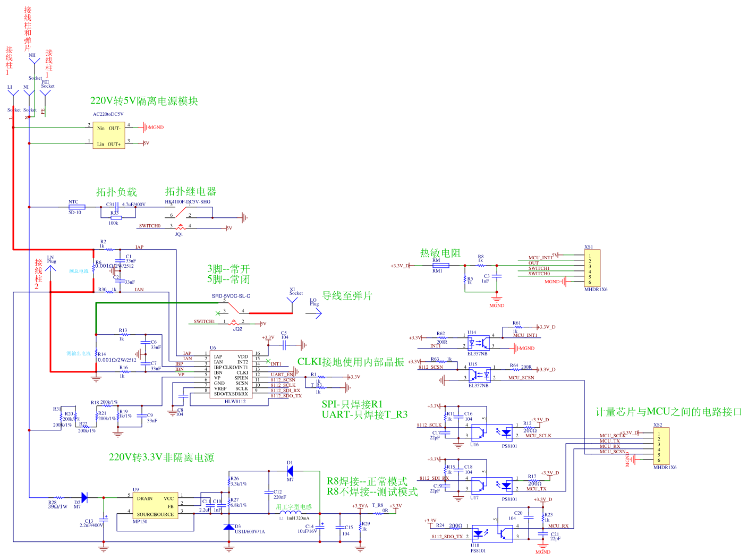Select the 220V转3.3V非隔离电源 label
The height and width of the screenshot is (560, 748).
click(x=161, y=457)
